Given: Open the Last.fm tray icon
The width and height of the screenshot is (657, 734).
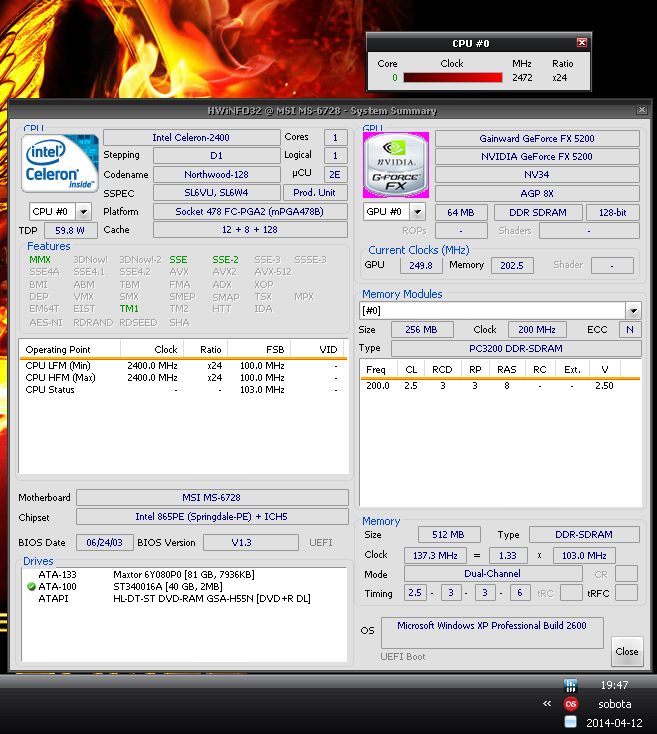Looking at the screenshot, I should tap(571, 704).
